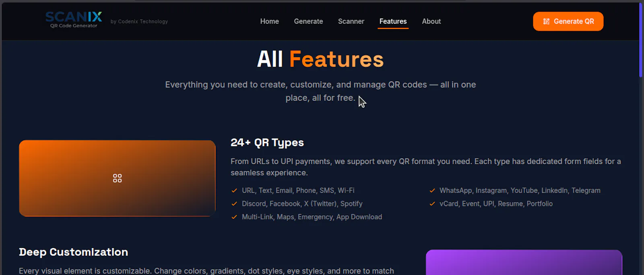Open the Home nav item
644x275 pixels.
[x=269, y=21]
